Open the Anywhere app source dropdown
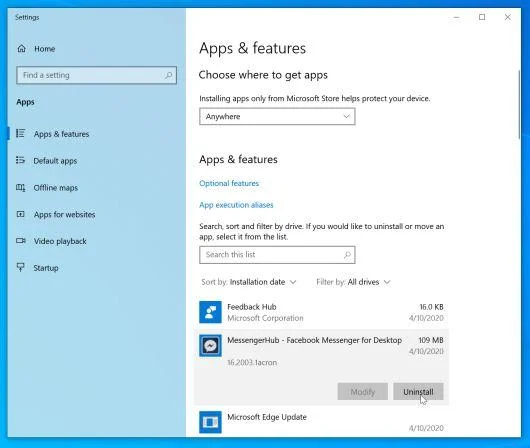The image size is (530, 448). coord(277,117)
